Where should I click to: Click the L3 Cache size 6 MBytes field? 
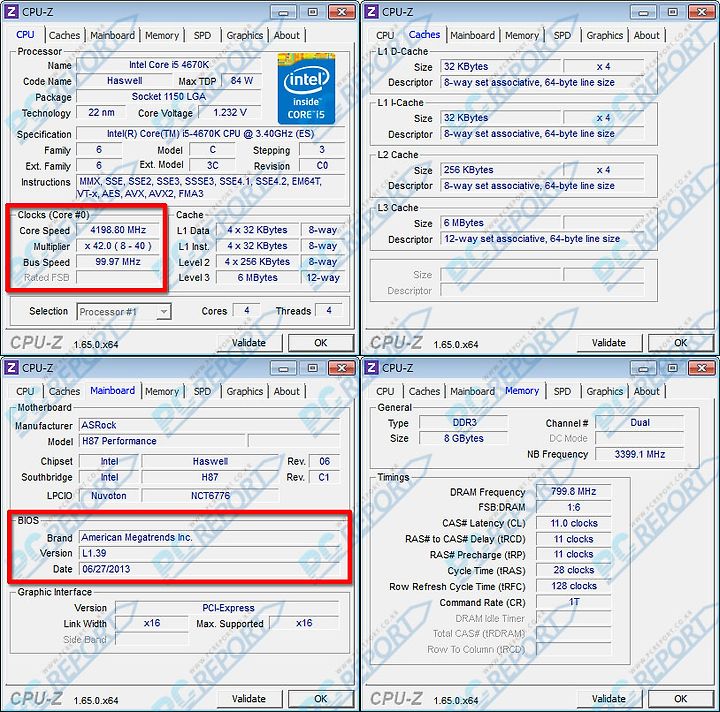pyautogui.click(x=501, y=223)
